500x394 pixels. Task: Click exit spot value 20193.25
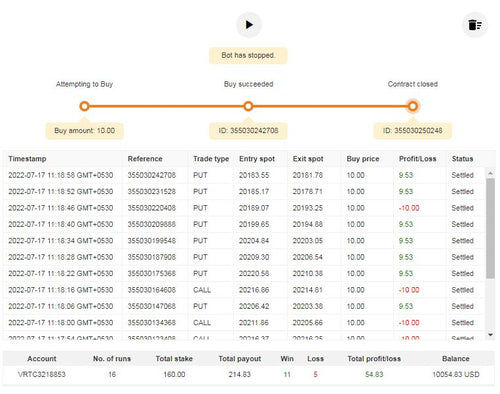coord(308,208)
